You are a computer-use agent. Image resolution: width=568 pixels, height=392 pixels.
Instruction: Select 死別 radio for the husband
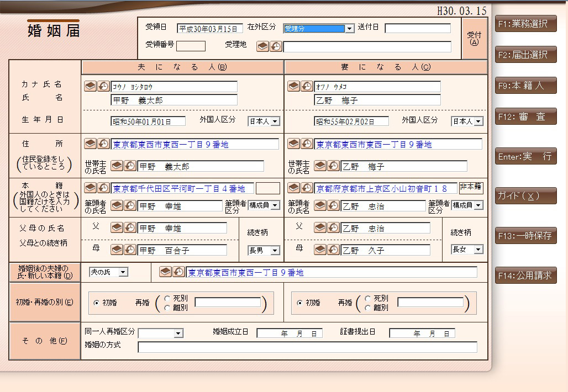[167, 298]
